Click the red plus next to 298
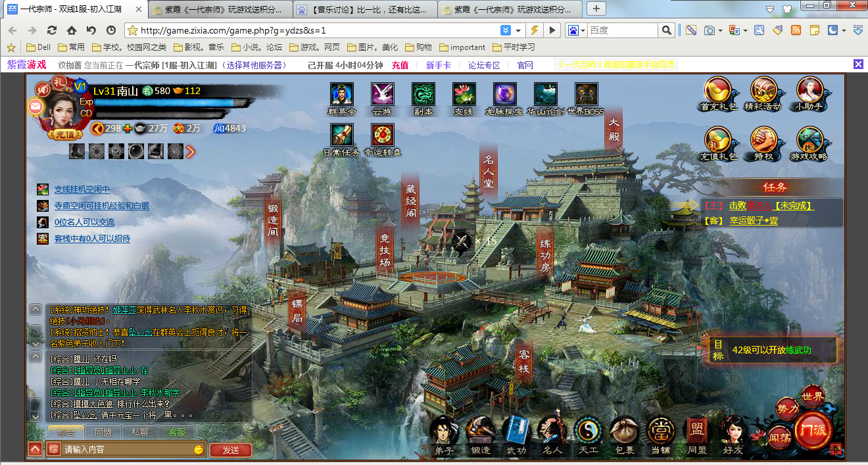This screenshot has width=868, height=465. [x=128, y=128]
